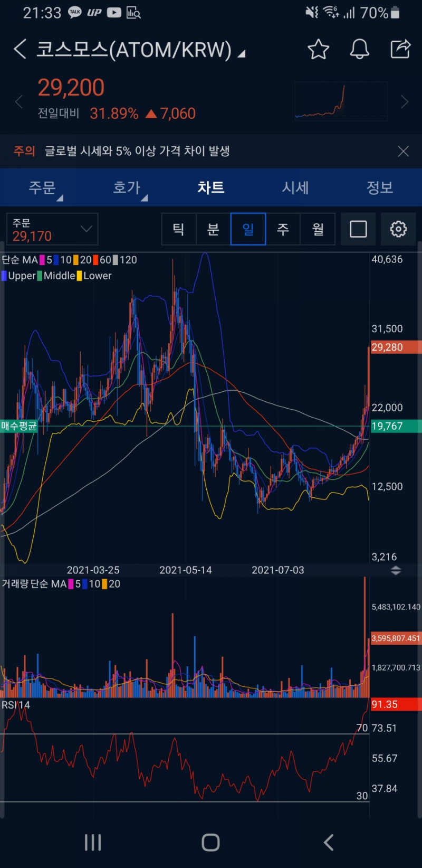Tap the 19,767 average price axis label

click(x=396, y=426)
